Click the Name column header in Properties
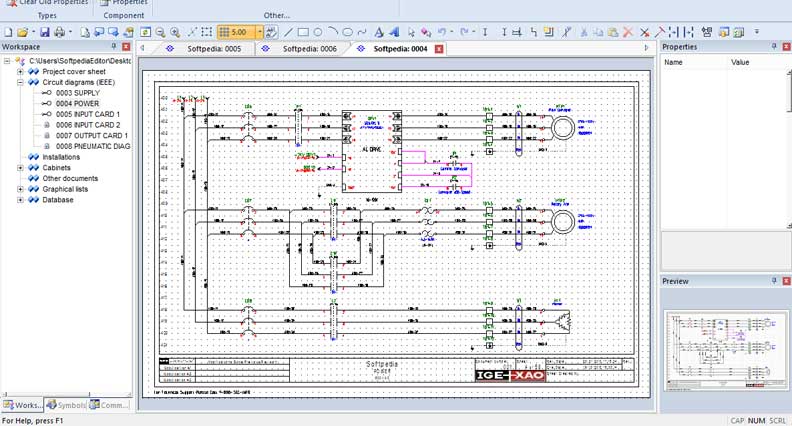 pyautogui.click(x=673, y=62)
